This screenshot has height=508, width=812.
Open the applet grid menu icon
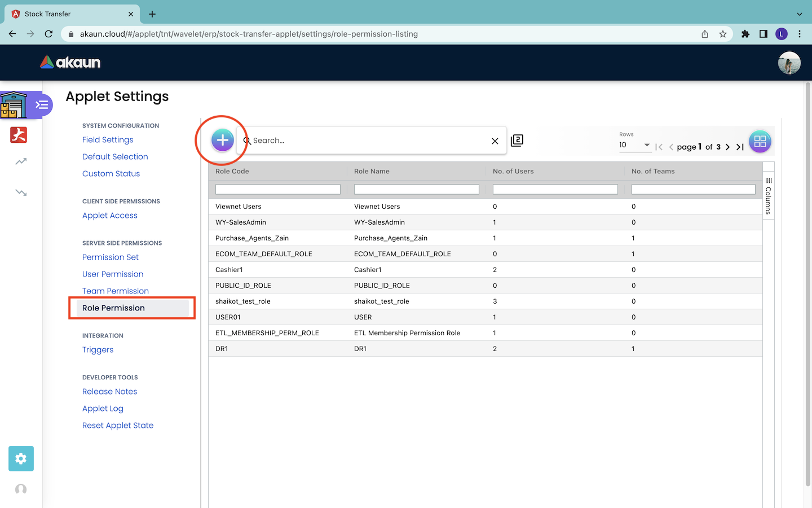[x=760, y=142]
